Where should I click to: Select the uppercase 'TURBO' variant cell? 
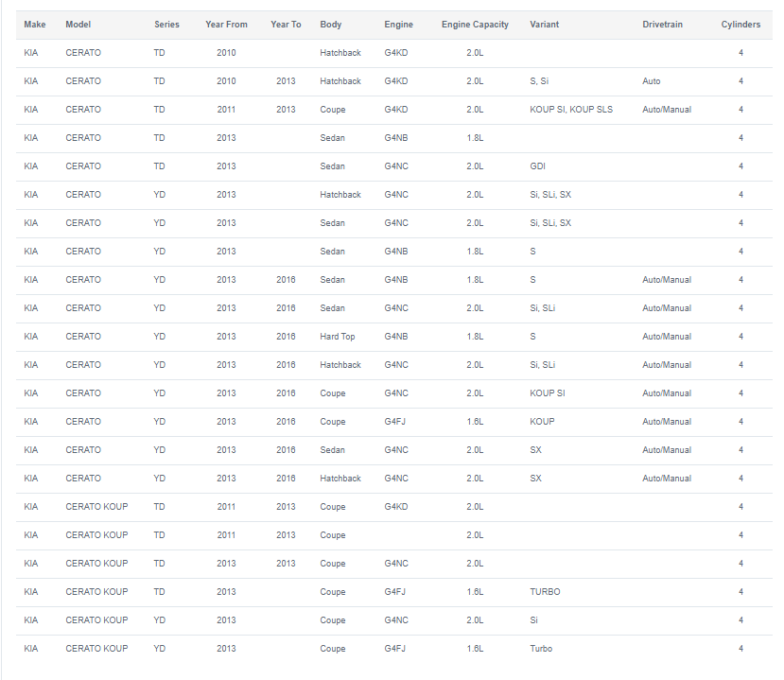pos(545,591)
